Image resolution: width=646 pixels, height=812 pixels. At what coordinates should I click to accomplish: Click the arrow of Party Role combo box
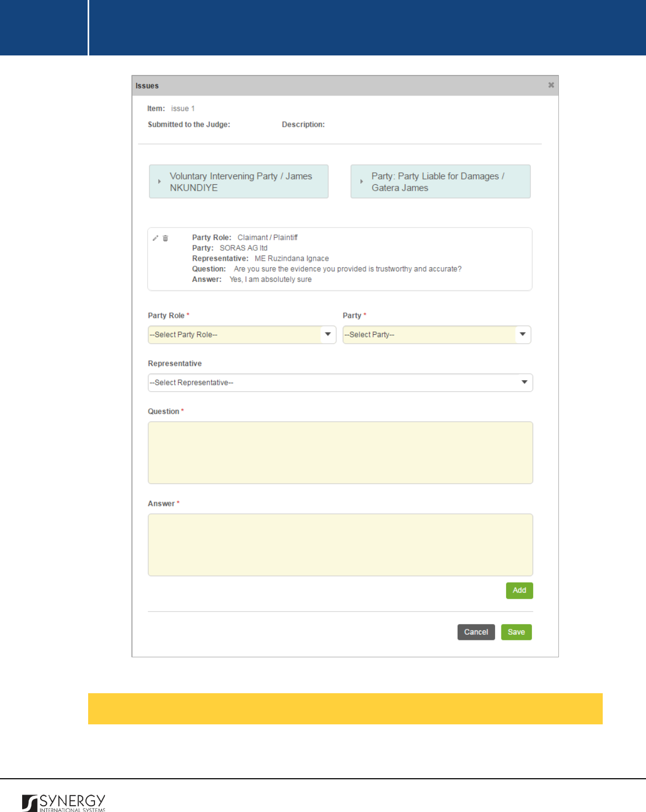(x=328, y=334)
